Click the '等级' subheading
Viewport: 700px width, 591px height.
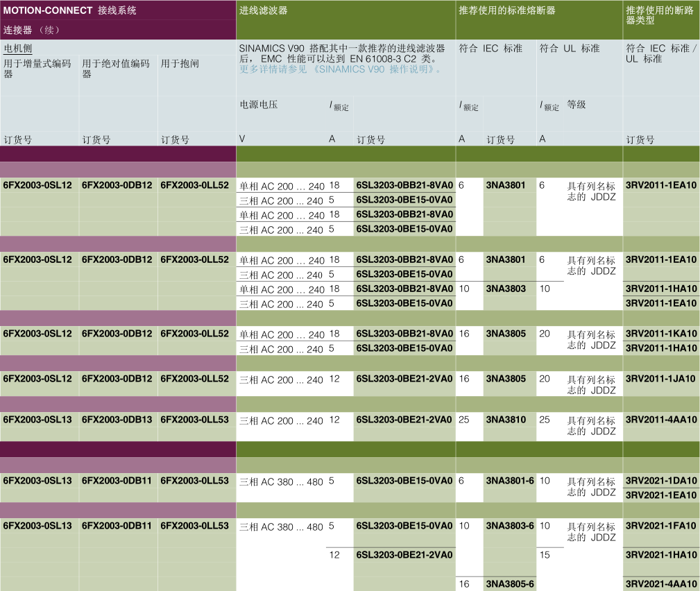pos(577,105)
